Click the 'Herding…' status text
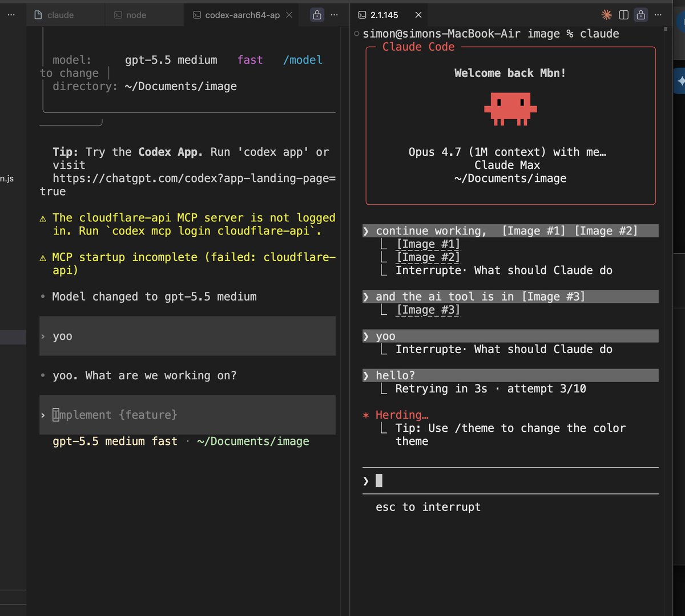The width and height of the screenshot is (685, 616). click(x=402, y=415)
